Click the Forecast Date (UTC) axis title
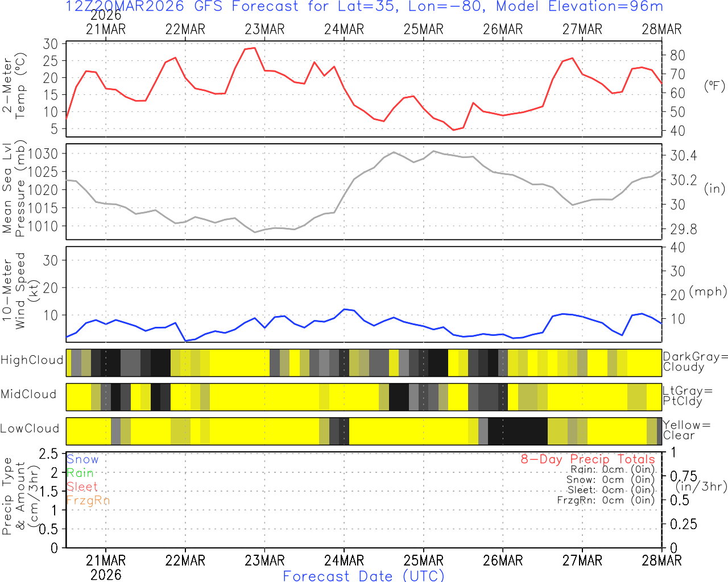The width and height of the screenshot is (728, 582). [364, 576]
